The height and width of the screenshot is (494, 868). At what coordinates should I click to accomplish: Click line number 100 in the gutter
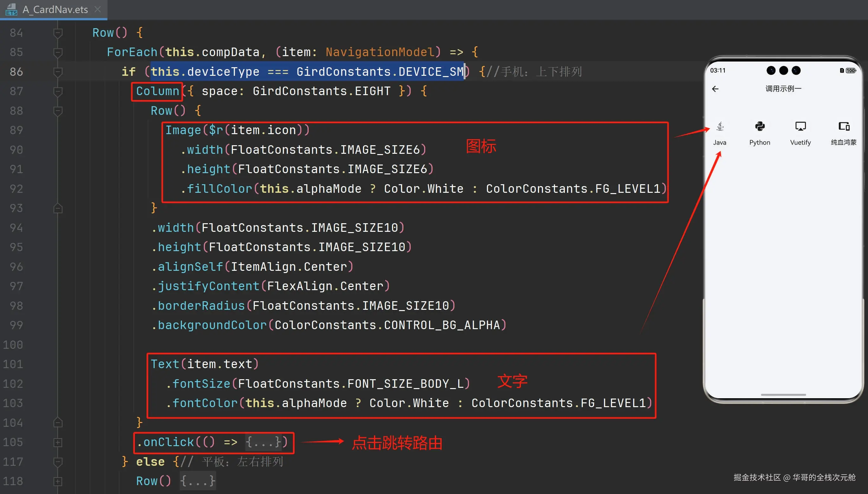13,345
